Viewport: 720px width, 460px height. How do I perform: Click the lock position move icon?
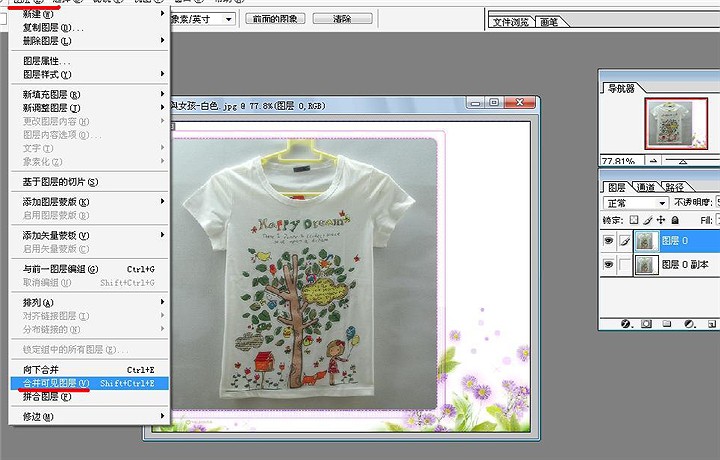(x=661, y=220)
